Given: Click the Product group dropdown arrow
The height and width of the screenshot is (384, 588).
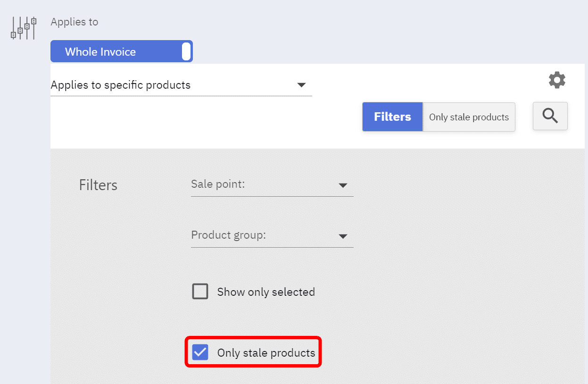Looking at the screenshot, I should (343, 236).
